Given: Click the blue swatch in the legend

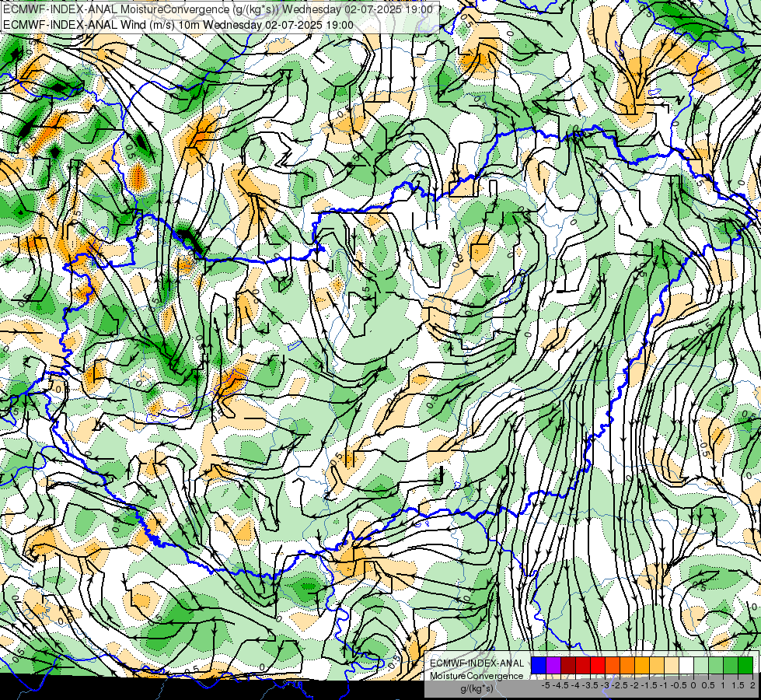Looking at the screenshot, I should (539, 665).
